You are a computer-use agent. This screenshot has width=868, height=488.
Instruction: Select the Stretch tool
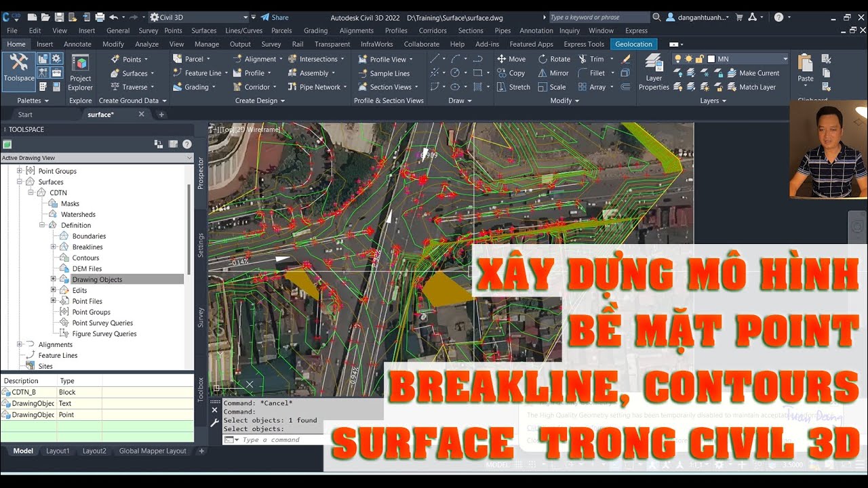click(513, 87)
